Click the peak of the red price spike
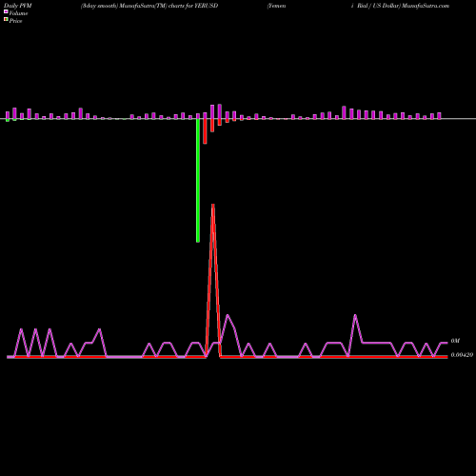Screen dimensions: 476x476 (213, 205)
